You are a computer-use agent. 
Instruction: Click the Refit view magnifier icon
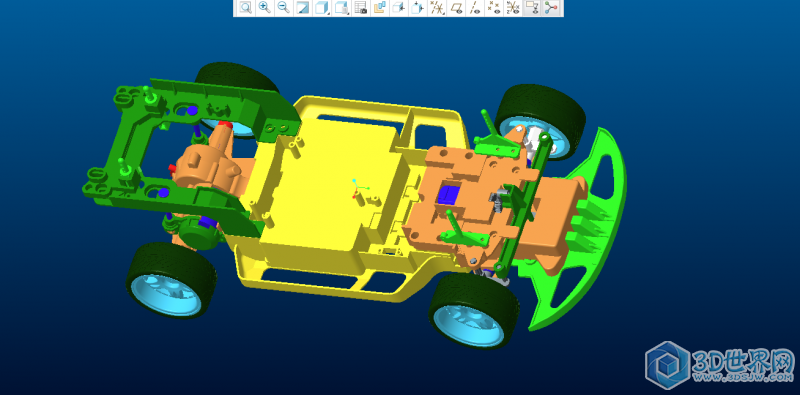245,8
